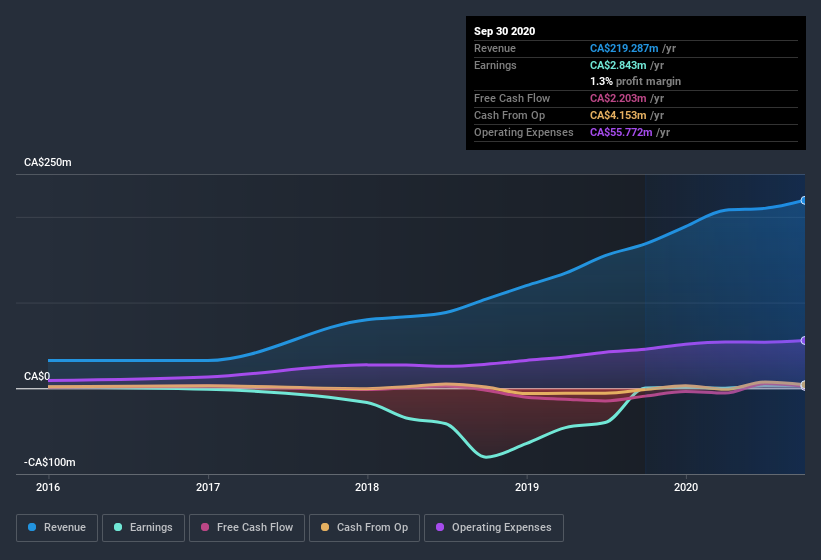The image size is (821, 560).
Task: Click the teal Earnings legend dot
Action: [118, 527]
